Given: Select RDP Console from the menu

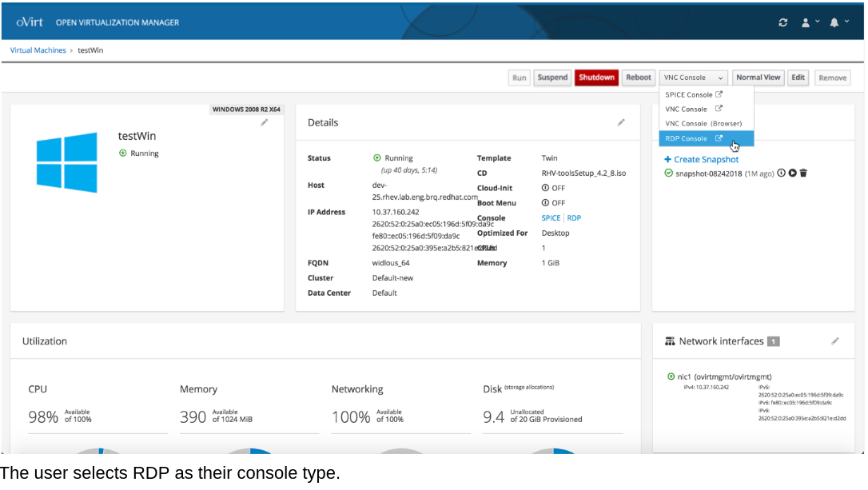Looking at the screenshot, I should point(693,138).
